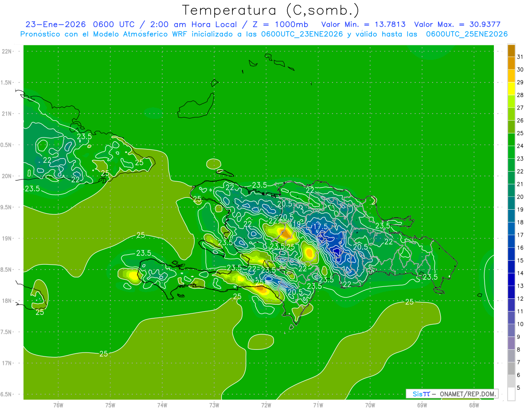Click the '17.5' contour label on the map

(x=320, y=227)
